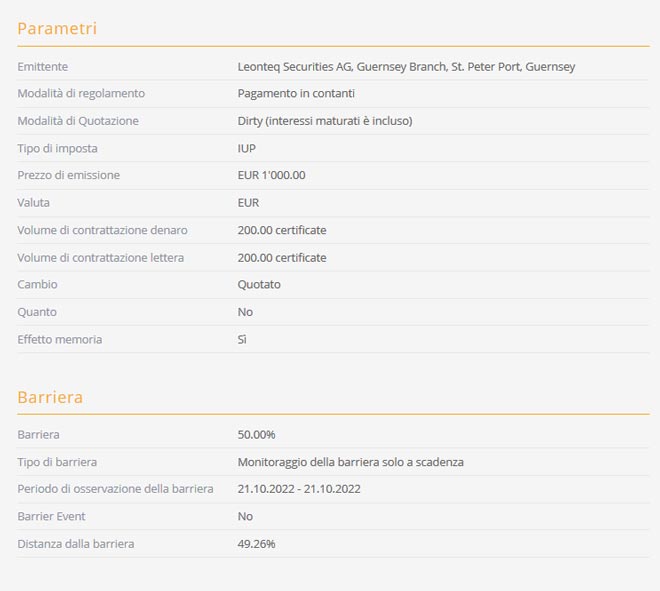Image resolution: width=660 pixels, height=591 pixels.
Task: Click the Barriera section heading
Action: [50, 397]
